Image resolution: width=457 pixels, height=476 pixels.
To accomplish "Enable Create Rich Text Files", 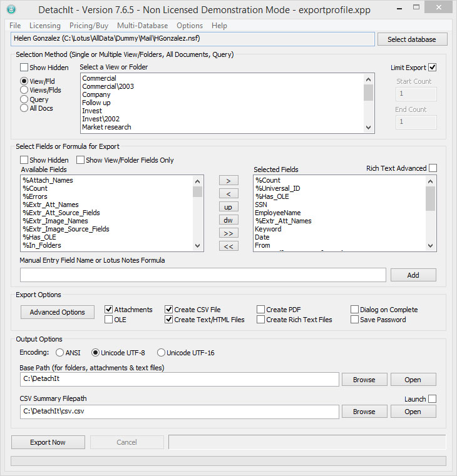I will [x=260, y=320].
